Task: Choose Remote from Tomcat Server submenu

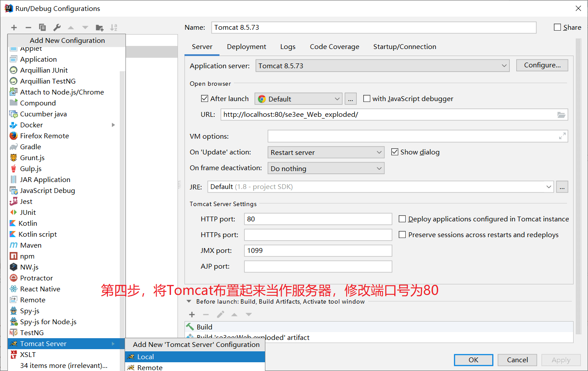Action: click(195, 367)
